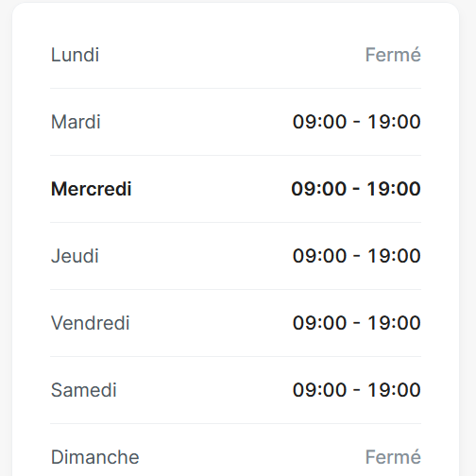Click the closing time 19:00 on Mercredi
The width and height of the screenshot is (476, 476).
394,189
